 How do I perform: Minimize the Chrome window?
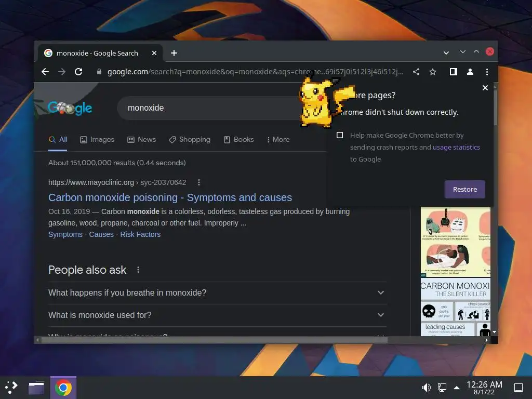coord(462,51)
